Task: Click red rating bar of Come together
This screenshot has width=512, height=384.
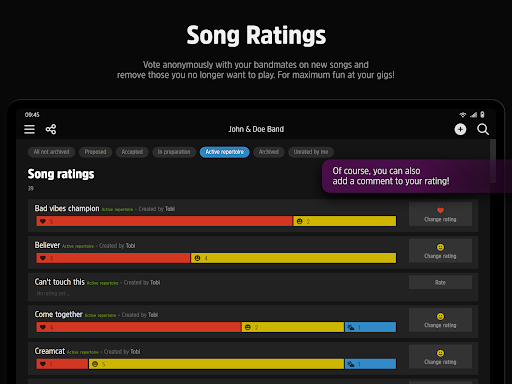Action: coord(139,327)
